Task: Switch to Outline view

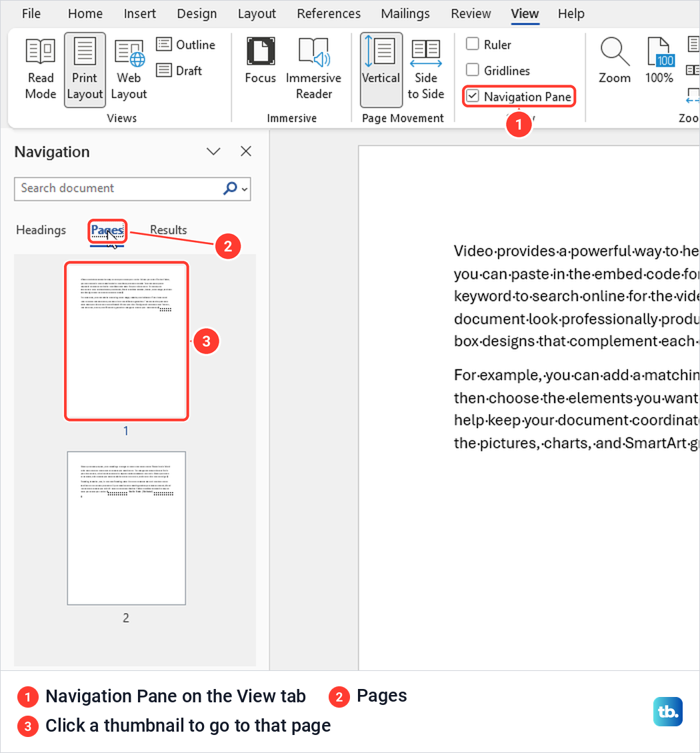Action: (186, 45)
